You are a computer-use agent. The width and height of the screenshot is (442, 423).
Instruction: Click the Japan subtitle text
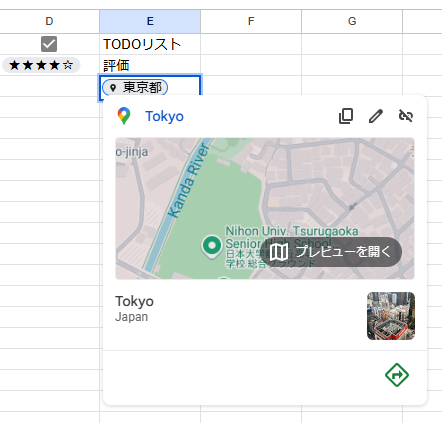click(131, 317)
